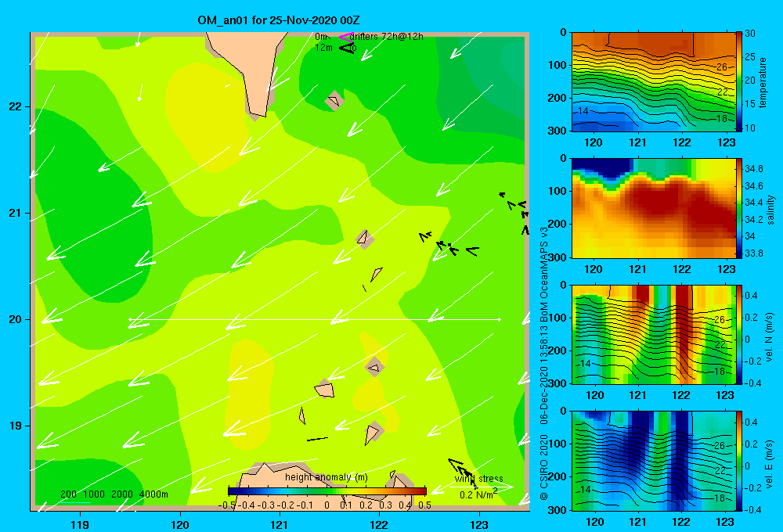Viewport: 783px width, 532px height.
Task: Click the height anomaly colorbar
Action: pyautogui.click(x=327, y=491)
